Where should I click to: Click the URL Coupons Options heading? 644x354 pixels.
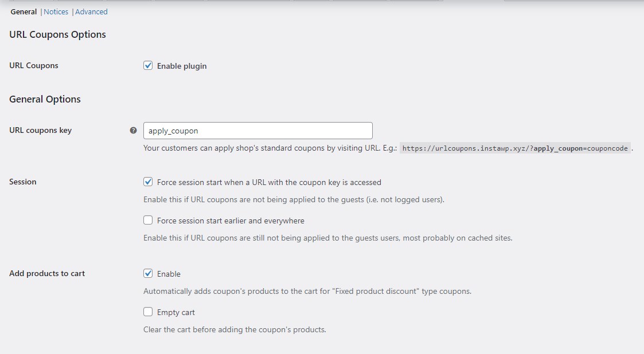tap(57, 34)
